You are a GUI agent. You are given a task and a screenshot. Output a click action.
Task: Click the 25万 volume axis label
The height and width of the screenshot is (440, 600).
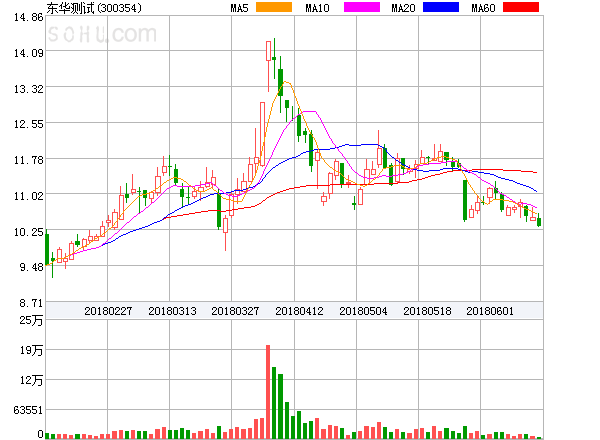point(31,320)
